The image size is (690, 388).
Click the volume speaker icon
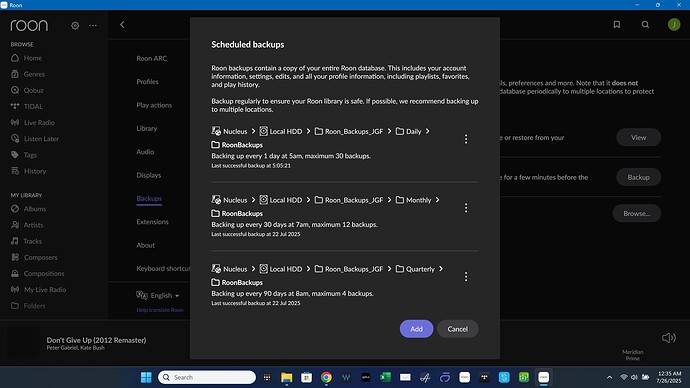[668, 338]
